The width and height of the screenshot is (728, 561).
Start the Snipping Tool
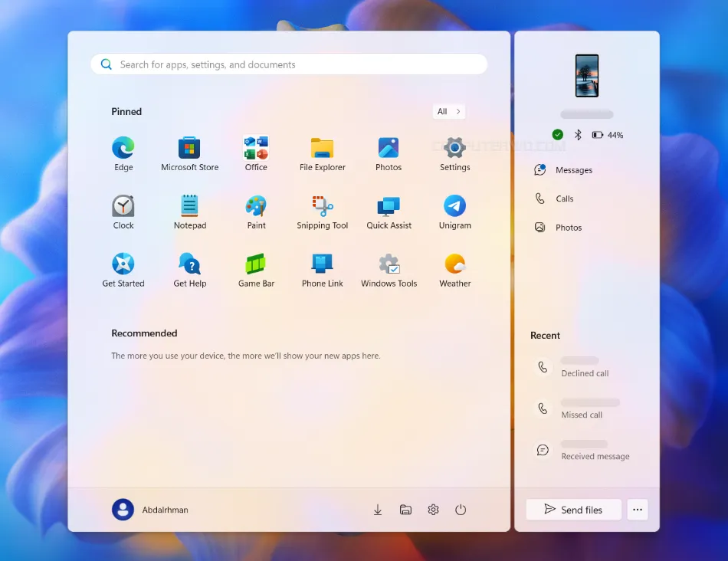(322, 212)
